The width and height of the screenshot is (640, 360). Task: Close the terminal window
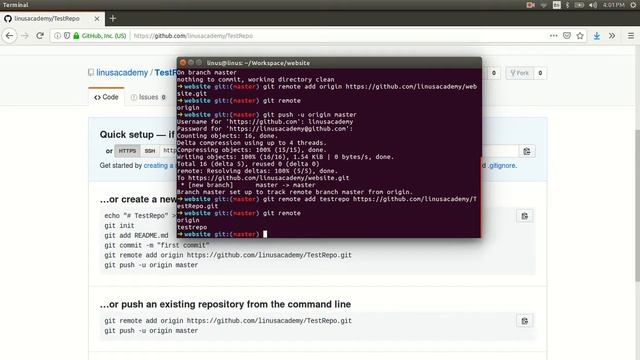click(x=183, y=62)
